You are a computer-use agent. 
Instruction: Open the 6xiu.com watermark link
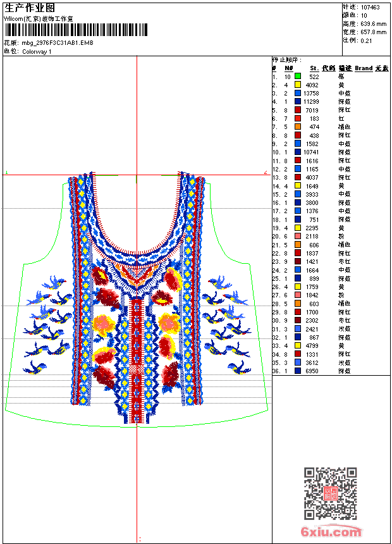point(331,531)
